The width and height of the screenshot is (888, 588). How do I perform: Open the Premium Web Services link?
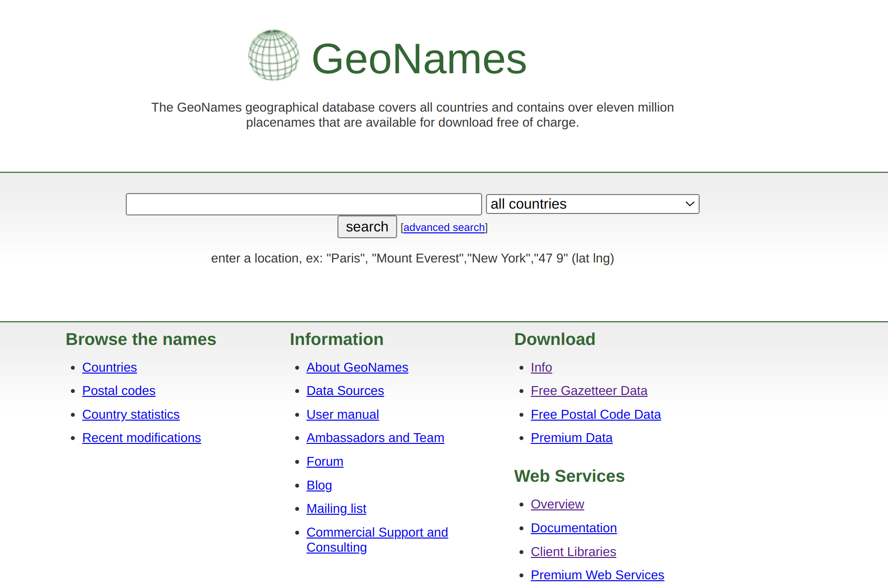pyautogui.click(x=598, y=575)
